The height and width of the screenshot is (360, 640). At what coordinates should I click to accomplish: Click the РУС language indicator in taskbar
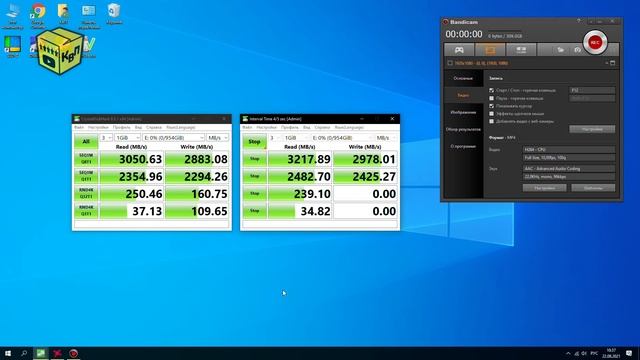(x=594, y=353)
